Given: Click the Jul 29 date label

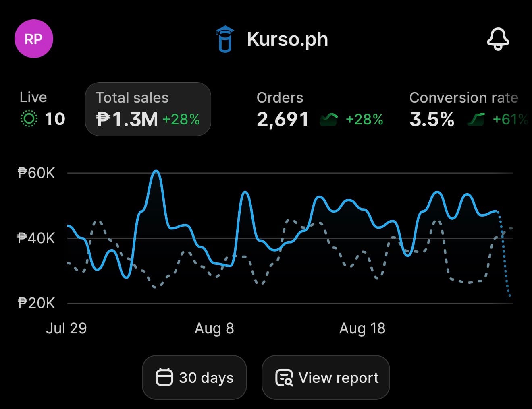Looking at the screenshot, I should pyautogui.click(x=66, y=328).
